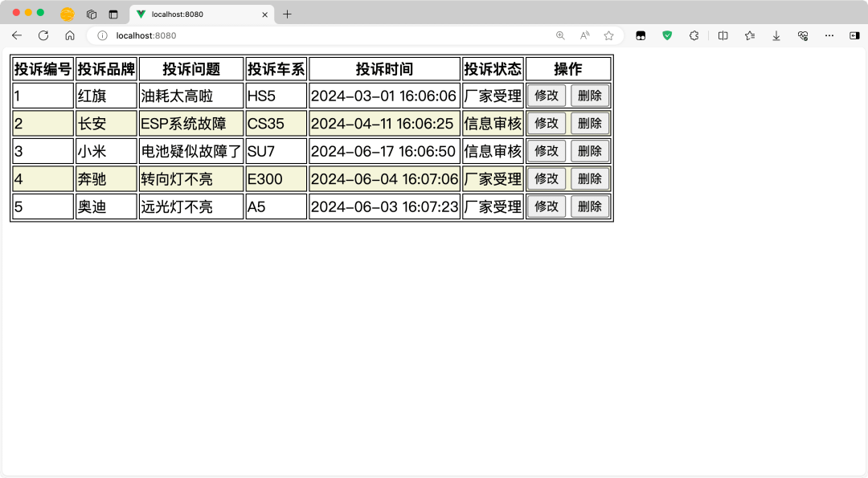Show the downloads panel

point(776,35)
